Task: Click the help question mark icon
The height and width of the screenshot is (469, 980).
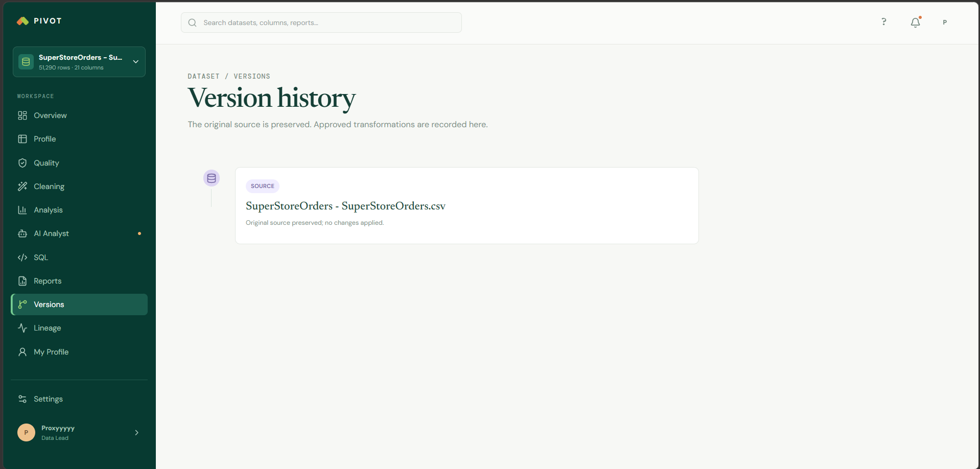Action: tap(883, 22)
